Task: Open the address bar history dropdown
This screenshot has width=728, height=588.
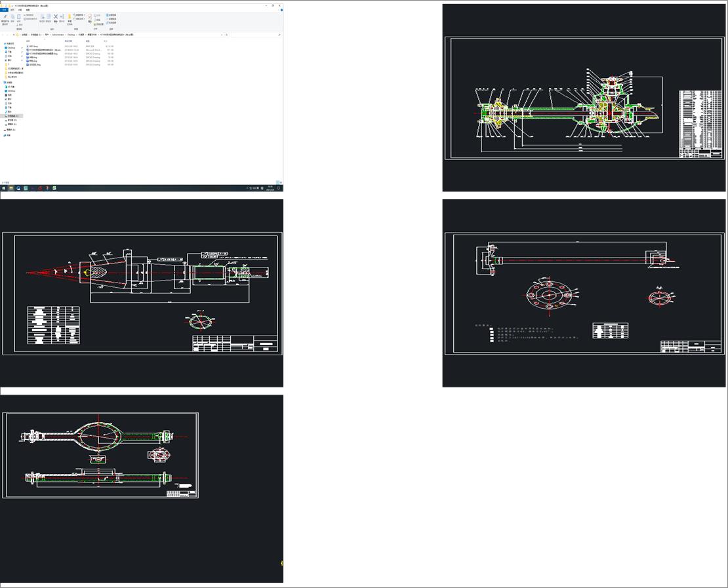Action: [x=222, y=34]
